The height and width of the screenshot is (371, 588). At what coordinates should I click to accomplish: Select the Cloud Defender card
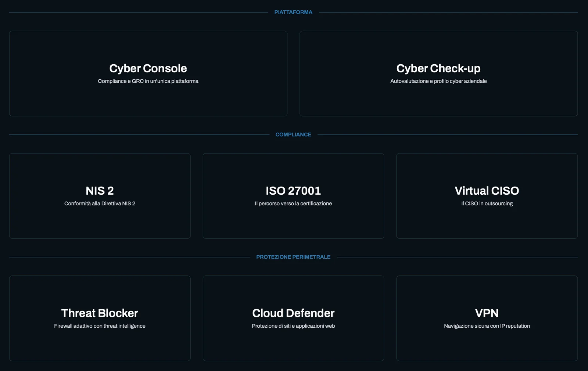(x=293, y=318)
